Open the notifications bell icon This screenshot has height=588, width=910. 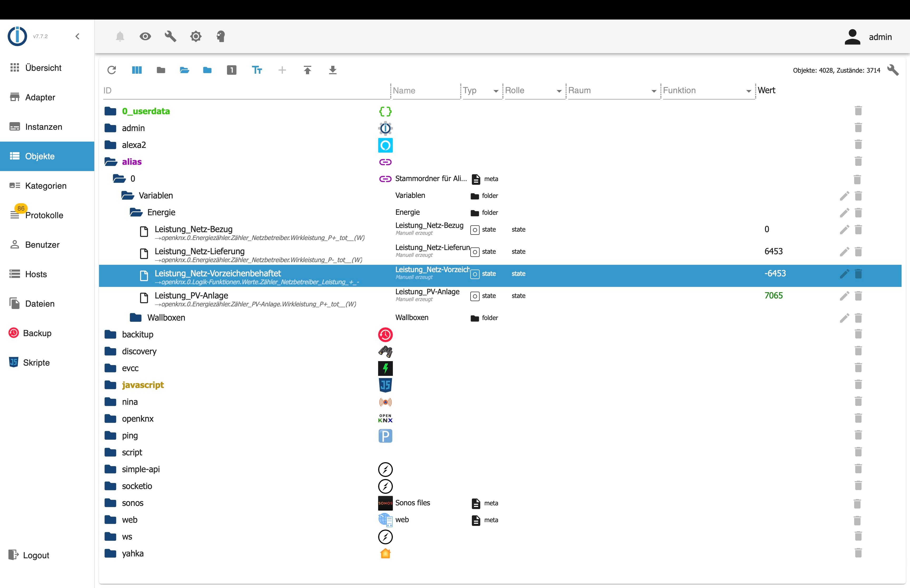(120, 37)
